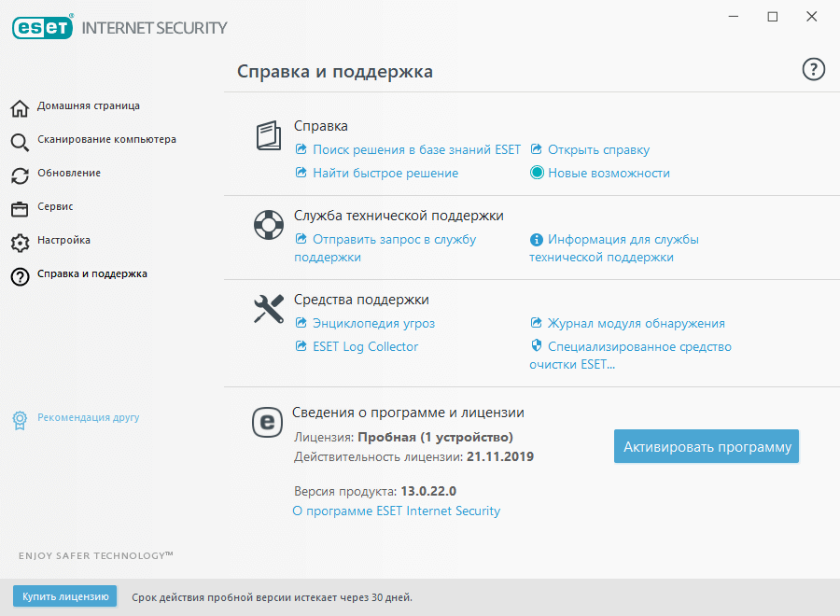Image resolution: width=840 pixels, height=616 pixels.
Task: Click the shield icon beside Специализированное средство
Action: (x=537, y=345)
